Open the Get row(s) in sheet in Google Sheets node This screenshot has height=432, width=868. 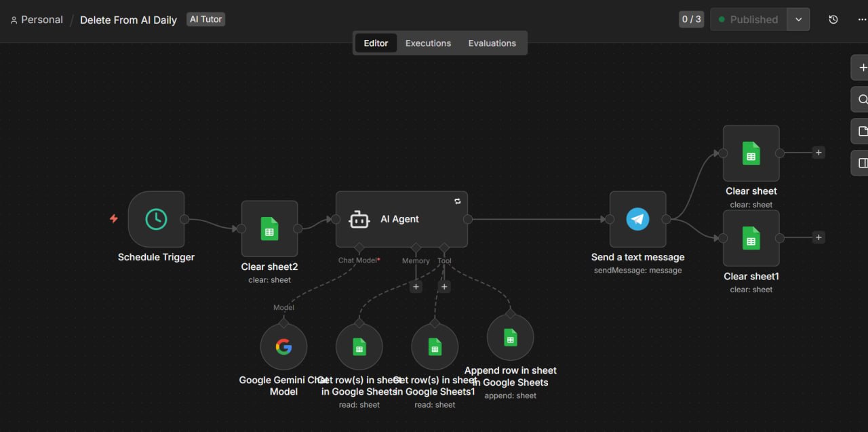(359, 347)
